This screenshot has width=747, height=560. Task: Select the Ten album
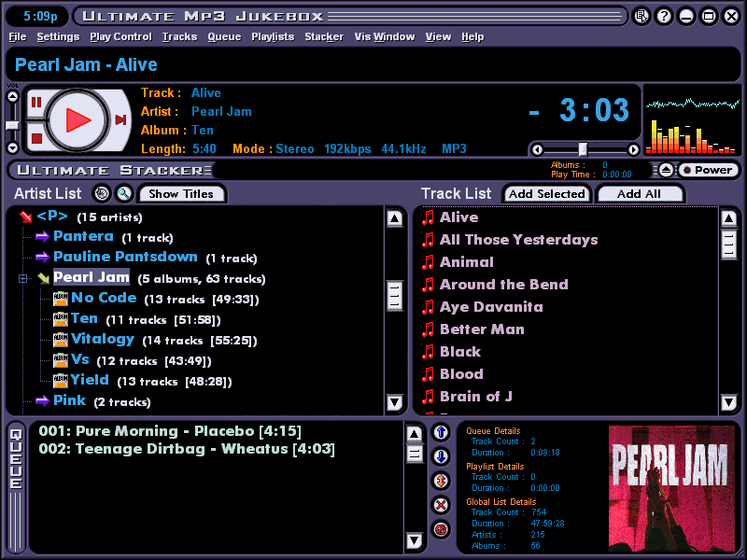pos(84,318)
